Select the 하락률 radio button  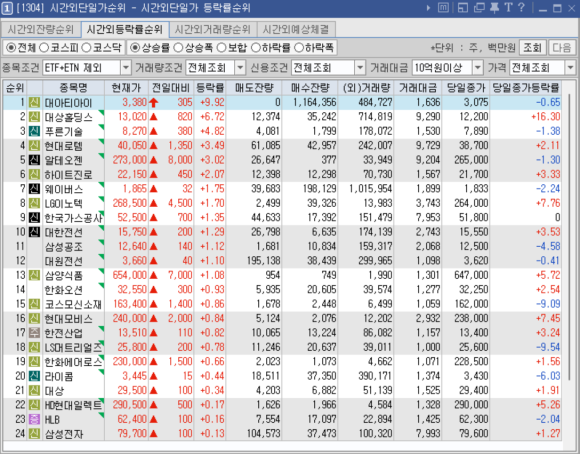pyautogui.click(x=256, y=47)
